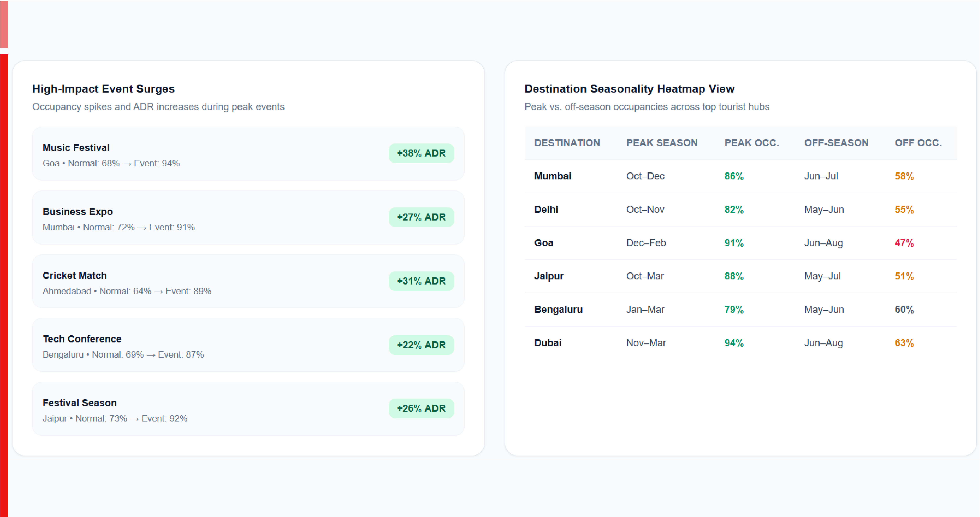Click Goa's Dec–Feb peak season cell
The height and width of the screenshot is (517, 980).
tap(646, 243)
